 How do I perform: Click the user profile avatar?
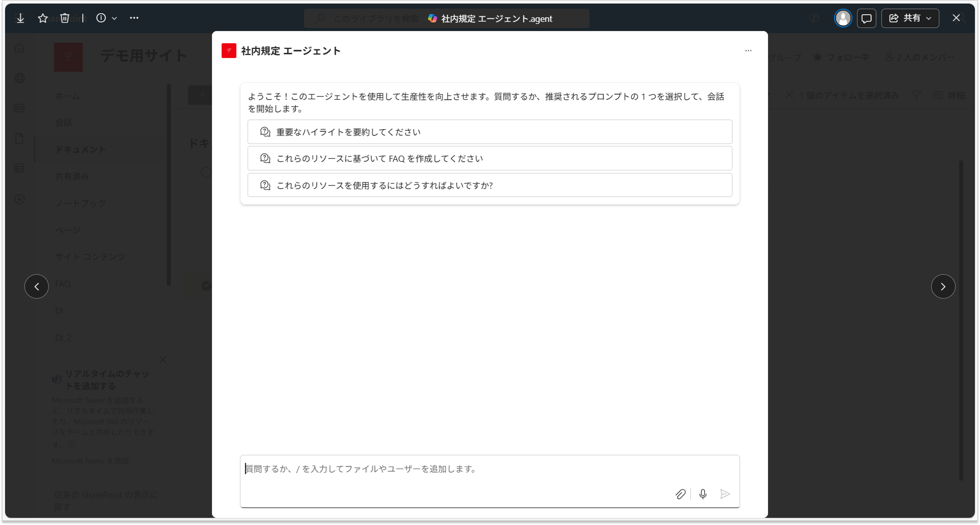(843, 18)
